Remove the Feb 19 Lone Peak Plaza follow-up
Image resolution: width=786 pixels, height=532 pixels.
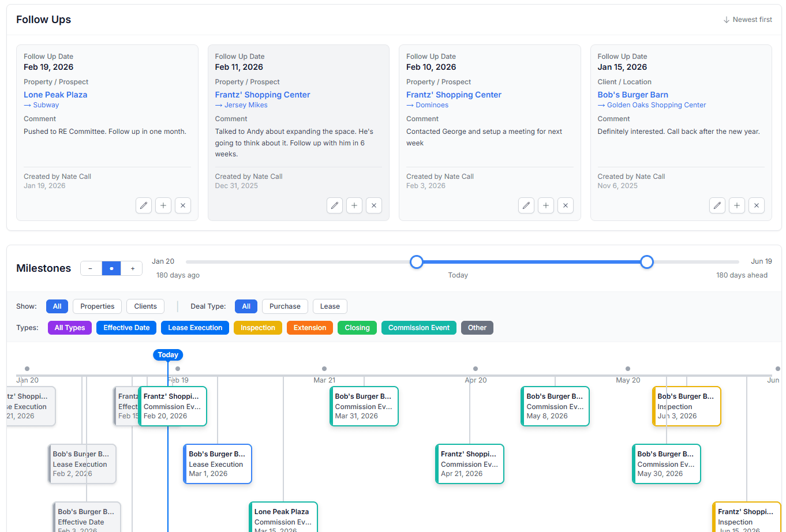183,205
